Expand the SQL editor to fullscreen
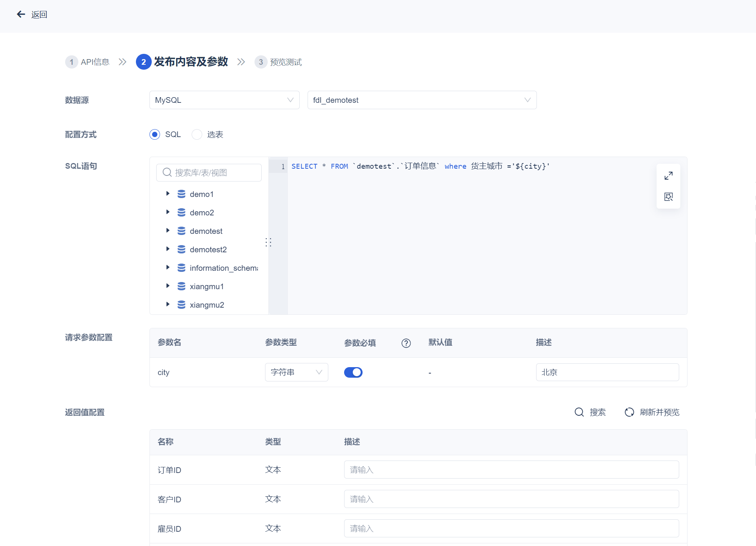The height and width of the screenshot is (546, 756). pos(668,176)
